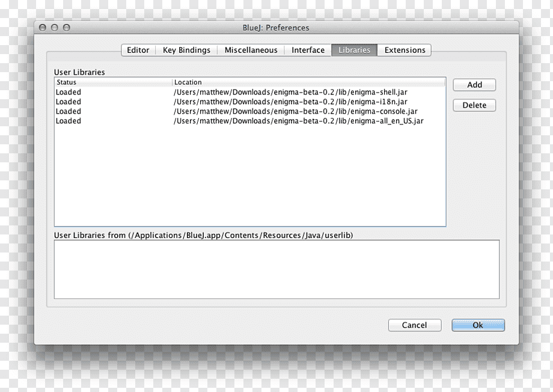Click the Location column header

(x=308, y=82)
